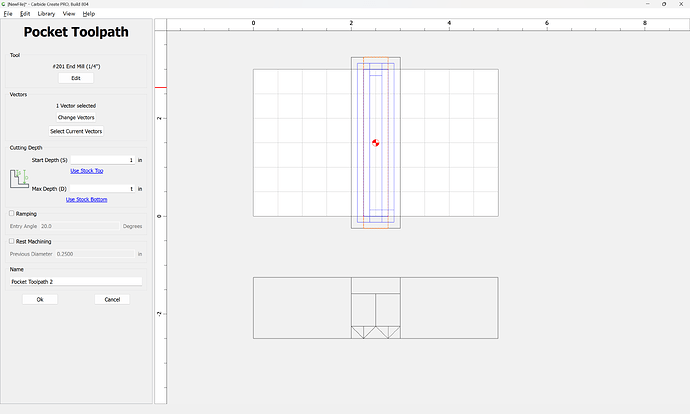
Task: Click the red origin marker on canvas
Action: (375, 143)
